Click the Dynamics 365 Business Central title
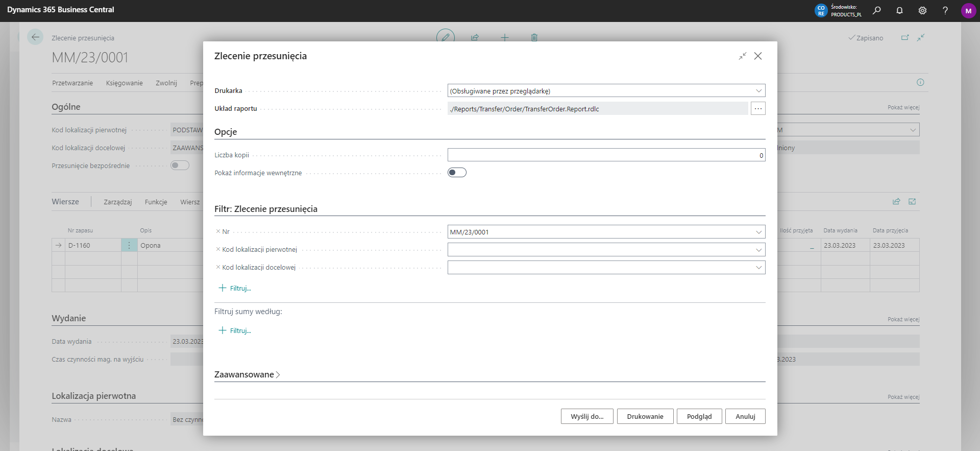 click(x=61, y=10)
